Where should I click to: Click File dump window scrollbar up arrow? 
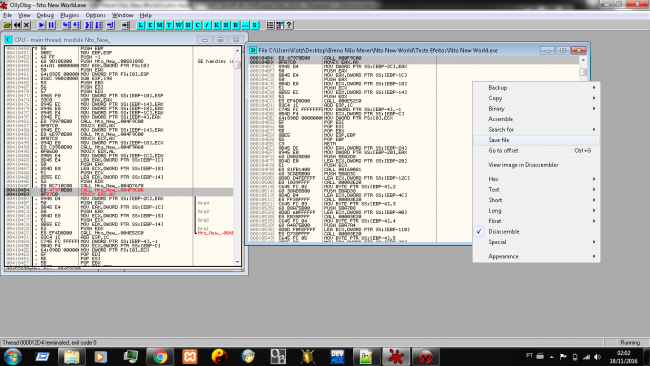pos(583,60)
